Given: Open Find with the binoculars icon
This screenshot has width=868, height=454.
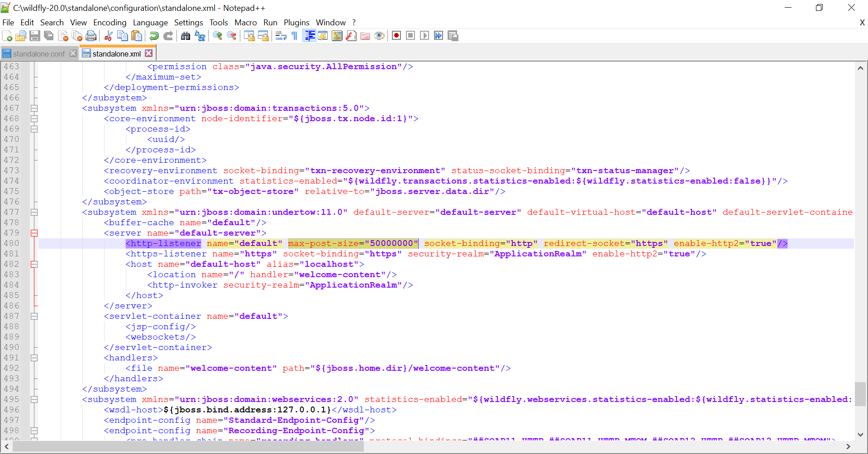Looking at the screenshot, I should click(186, 36).
